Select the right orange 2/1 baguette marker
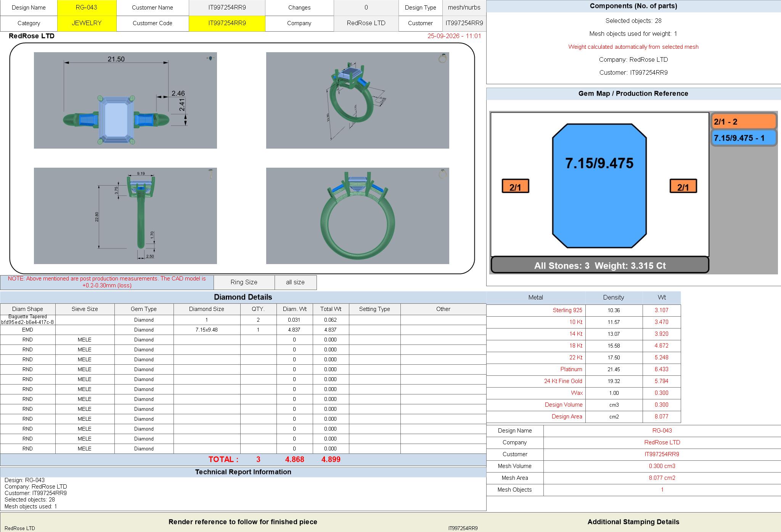 coord(683,186)
